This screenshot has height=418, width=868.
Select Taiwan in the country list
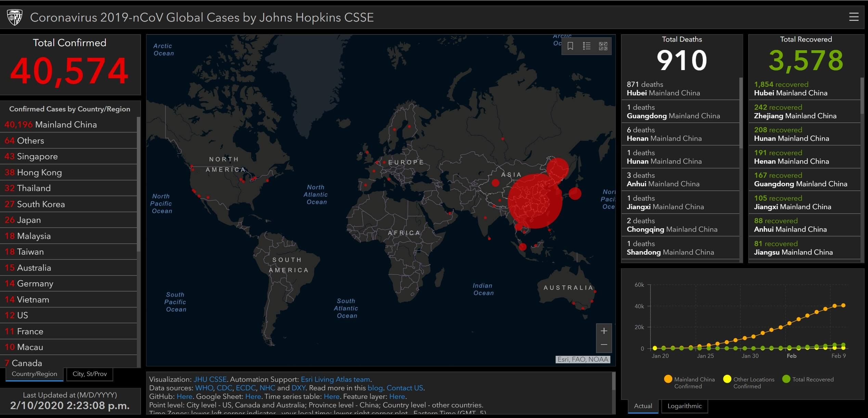coord(68,252)
